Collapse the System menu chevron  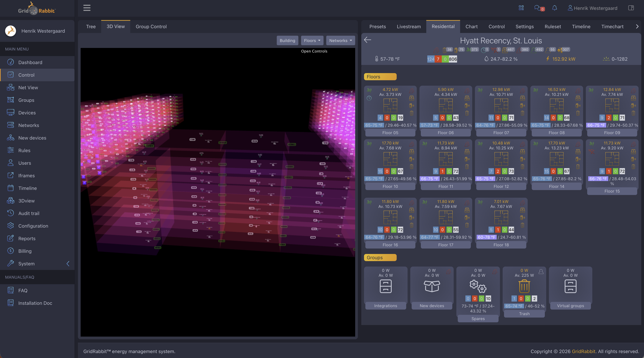coord(68,263)
